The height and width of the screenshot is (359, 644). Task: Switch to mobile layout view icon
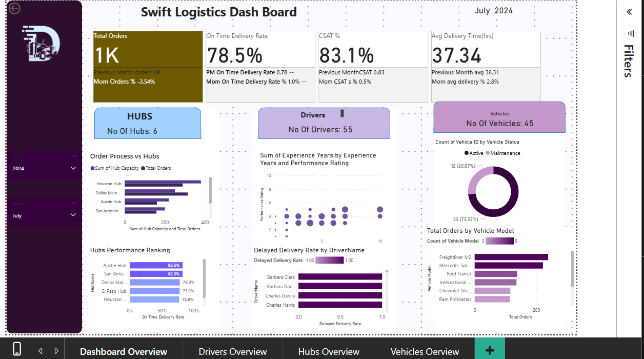(x=16, y=349)
